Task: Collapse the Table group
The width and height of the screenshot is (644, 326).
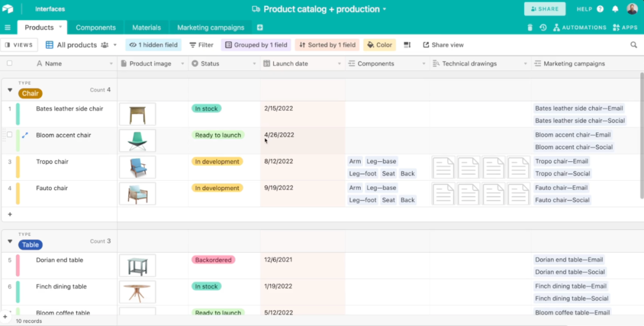Action: (10, 242)
